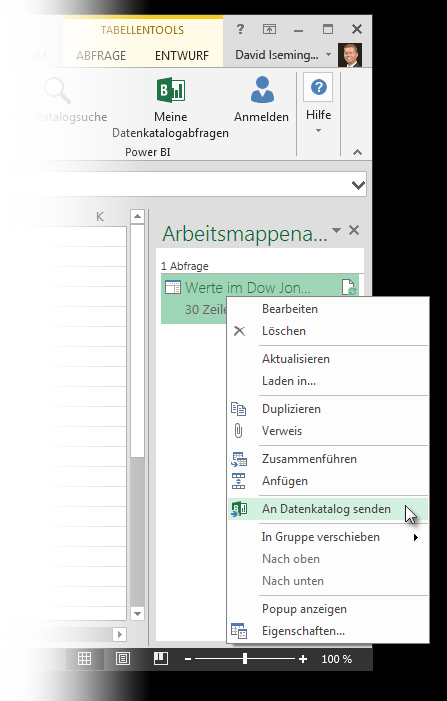Select Laden in... menu entry
Viewport: 447px width, 701px height.
point(328,381)
